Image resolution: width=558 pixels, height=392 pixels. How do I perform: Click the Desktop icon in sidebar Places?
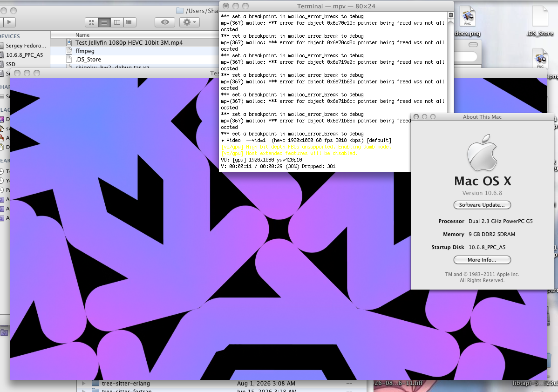[x=2, y=119]
